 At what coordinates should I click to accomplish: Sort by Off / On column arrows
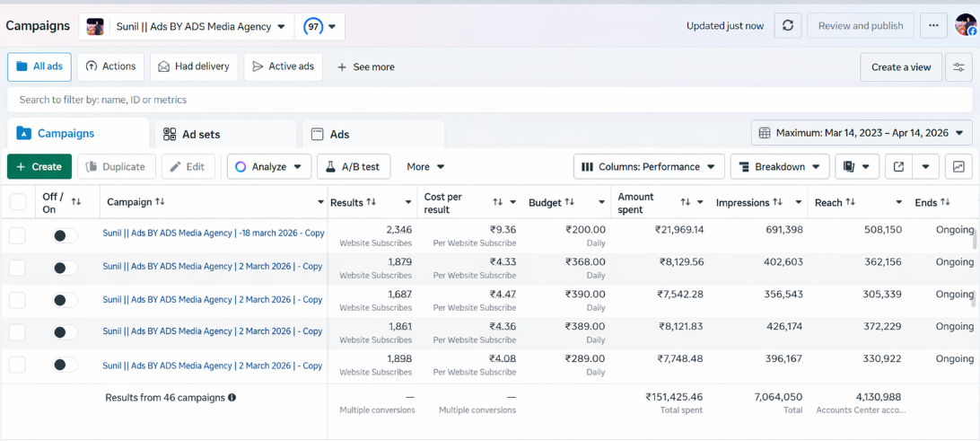pyautogui.click(x=76, y=202)
